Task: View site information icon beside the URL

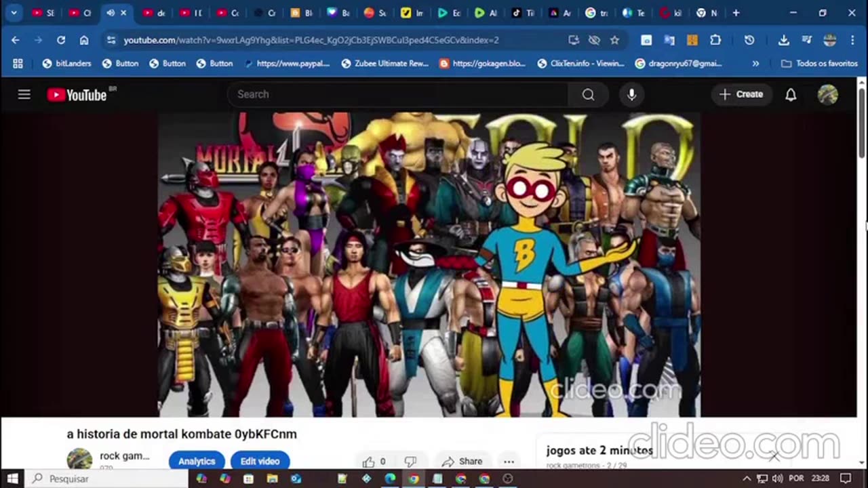Action: coord(111,40)
